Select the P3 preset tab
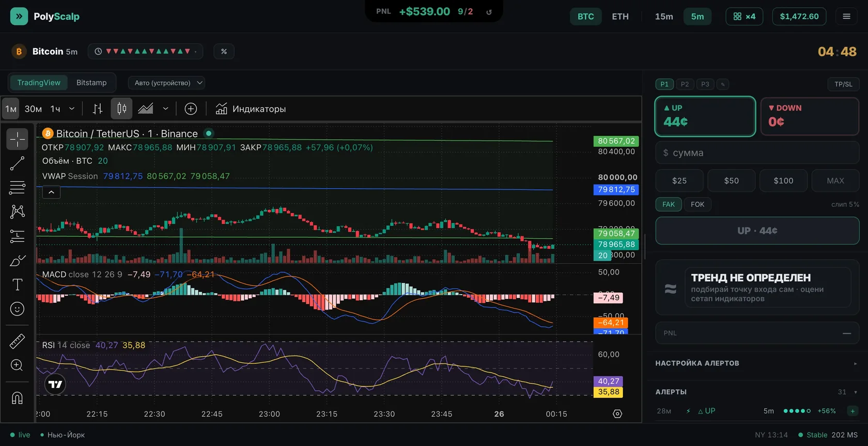 click(705, 84)
